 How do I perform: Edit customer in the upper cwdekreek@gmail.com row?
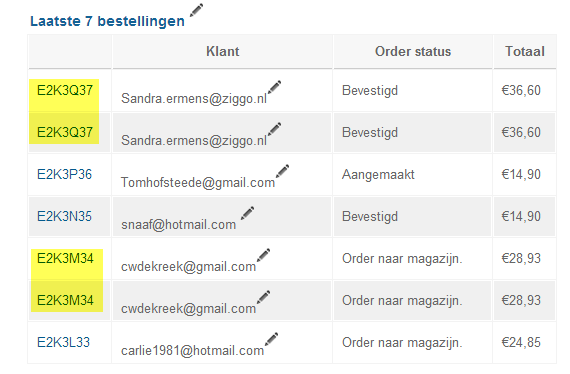tap(264, 255)
